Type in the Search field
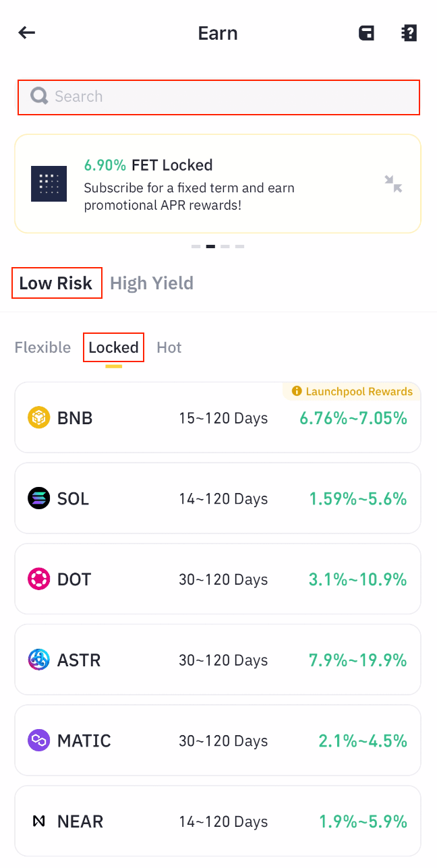This screenshot has height=868, width=437. (x=229, y=96)
